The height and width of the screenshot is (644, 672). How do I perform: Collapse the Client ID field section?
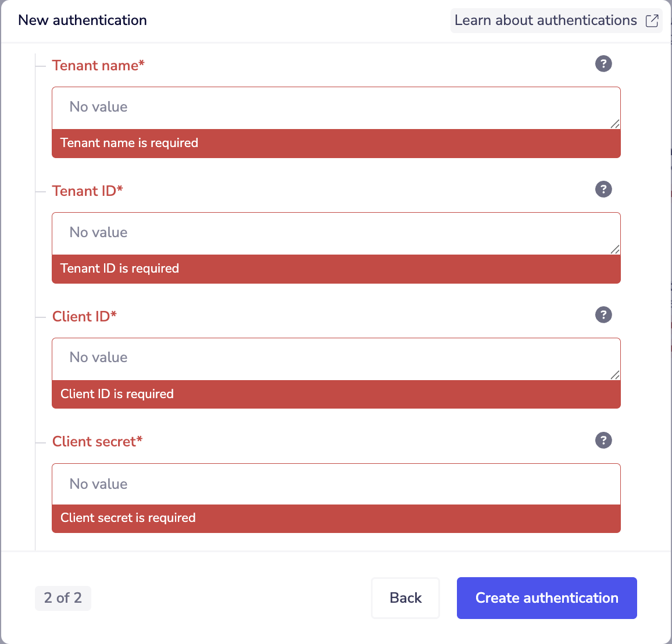[40, 316]
